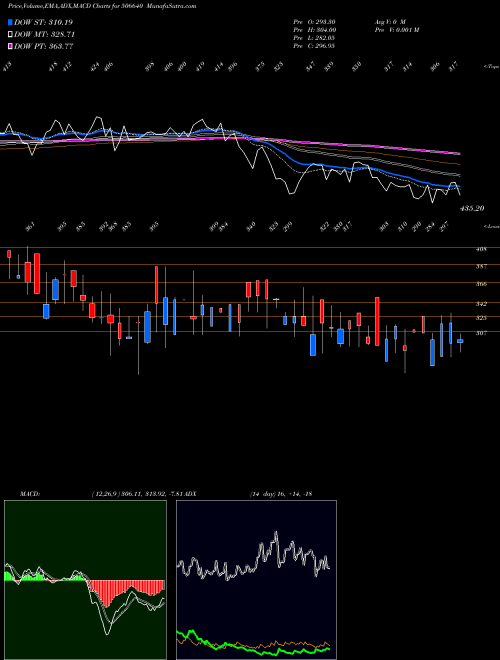Viewport: 500px width, 660px height.
Task: Click the ADX values '(14 day) 16, +14, -18'
Action: [x=281, y=494]
